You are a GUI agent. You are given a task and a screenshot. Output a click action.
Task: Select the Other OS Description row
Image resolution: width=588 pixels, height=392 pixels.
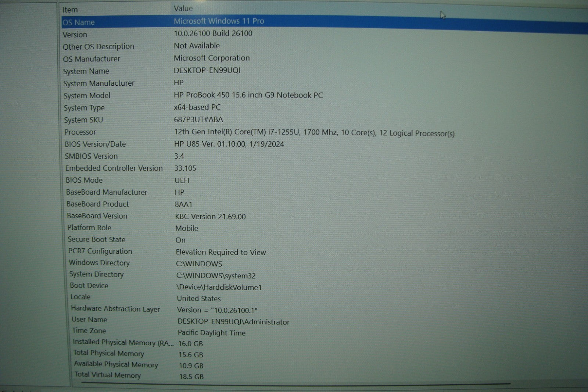(x=98, y=47)
